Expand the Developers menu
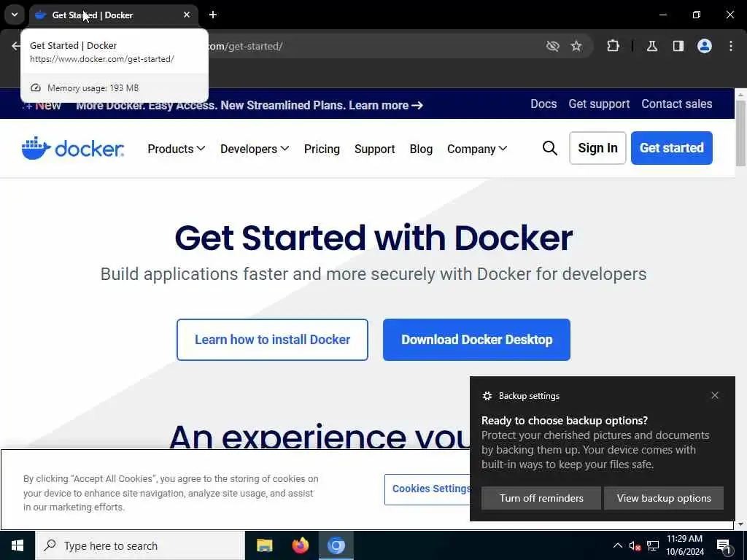This screenshot has height=560, width=747. pos(255,149)
